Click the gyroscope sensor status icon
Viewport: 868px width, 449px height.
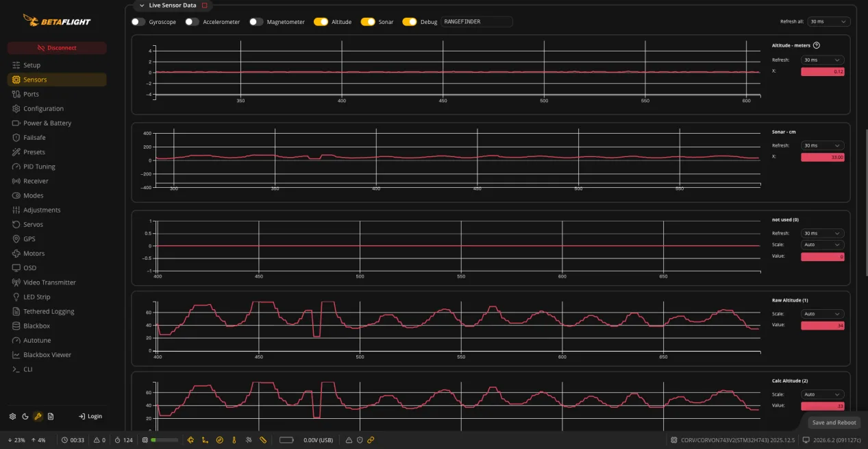click(190, 440)
